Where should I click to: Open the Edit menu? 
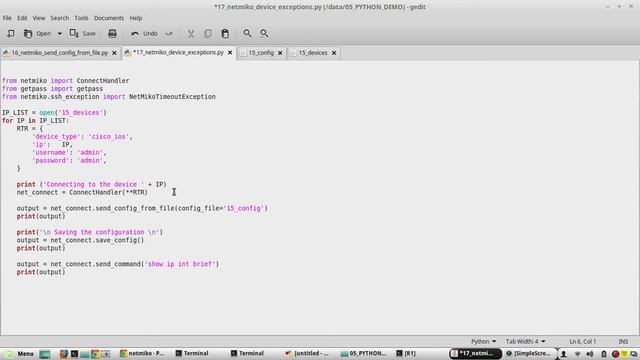click(x=22, y=18)
